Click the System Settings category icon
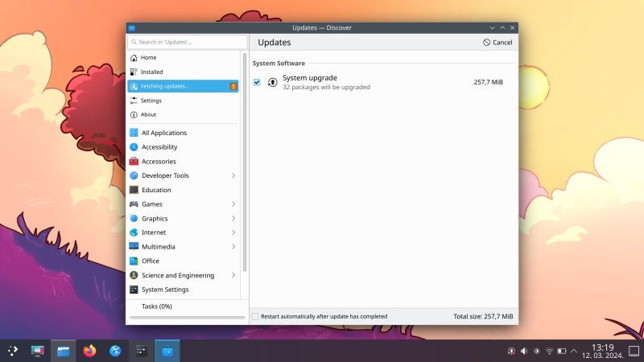644x362 pixels. [x=134, y=290]
